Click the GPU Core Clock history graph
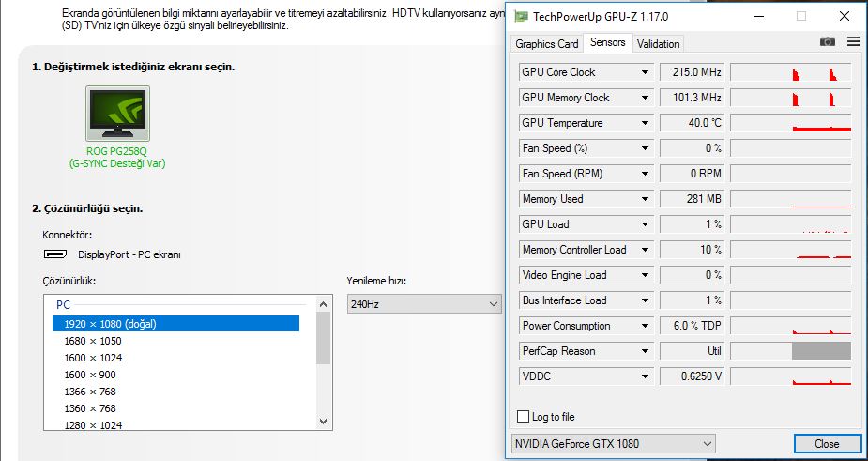 click(x=790, y=72)
